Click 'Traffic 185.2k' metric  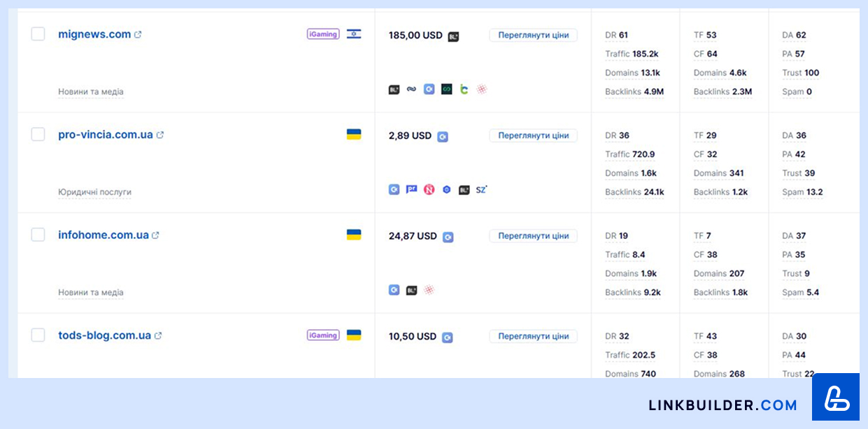pos(632,54)
